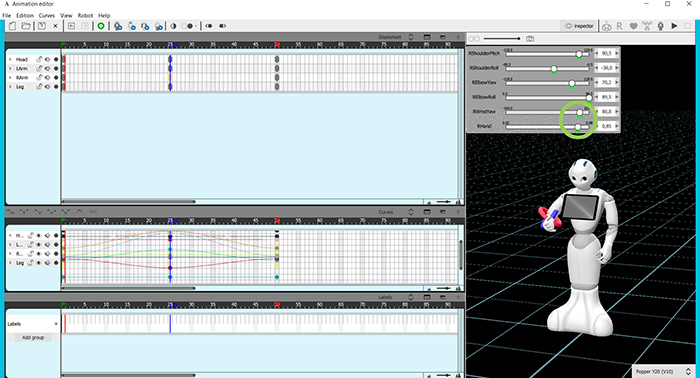Toggle the lock on the Head track

[39, 59]
